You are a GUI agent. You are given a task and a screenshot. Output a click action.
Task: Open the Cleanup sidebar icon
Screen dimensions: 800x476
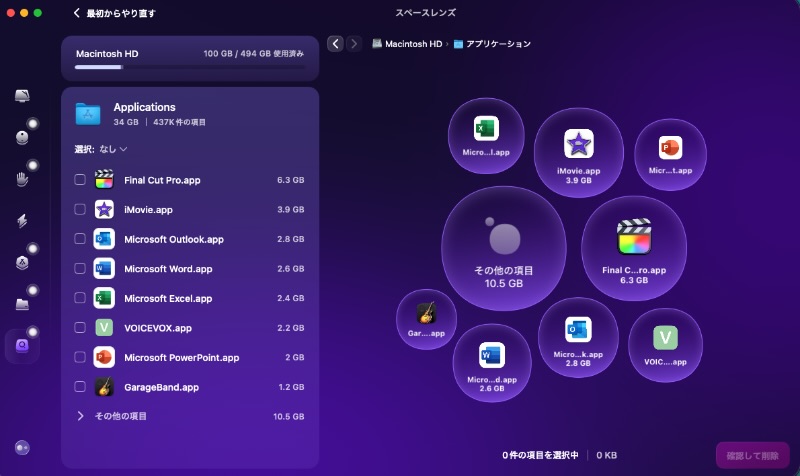click(x=22, y=137)
